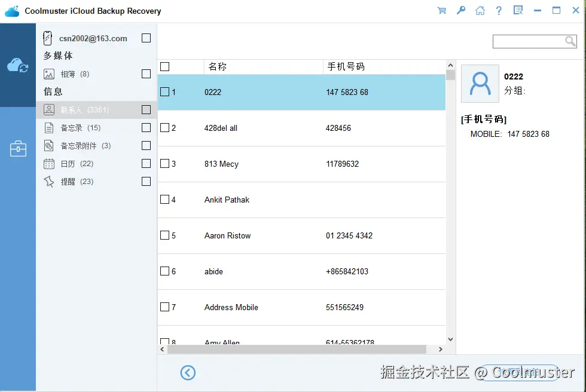The width and height of the screenshot is (586, 392).
Task: Click the back arrow button
Action: pos(188,372)
